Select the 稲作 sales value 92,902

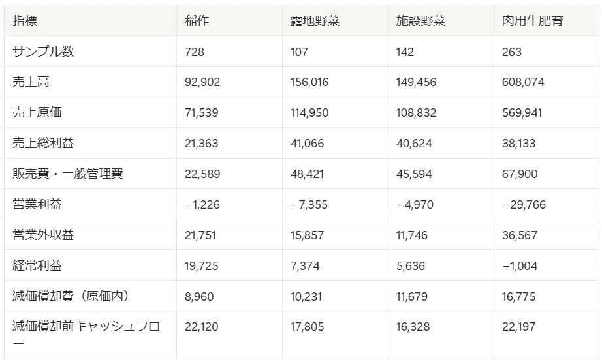202,82
